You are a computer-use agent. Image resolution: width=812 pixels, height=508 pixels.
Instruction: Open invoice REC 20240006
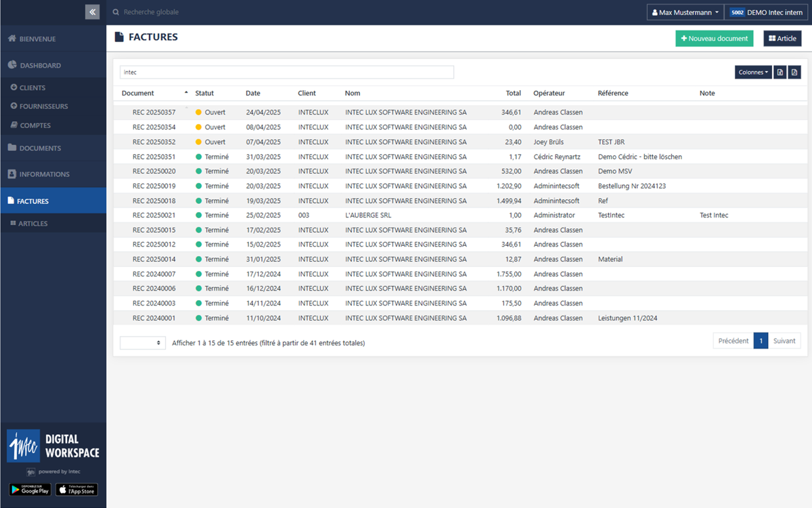[154, 289]
